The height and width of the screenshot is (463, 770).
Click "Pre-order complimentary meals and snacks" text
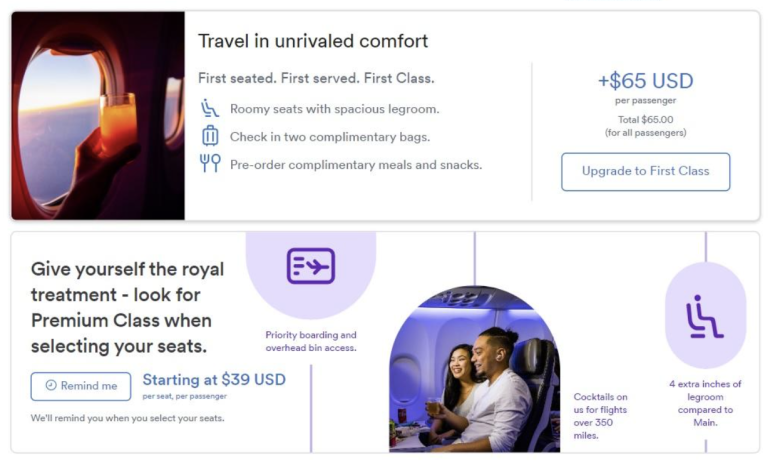click(356, 164)
